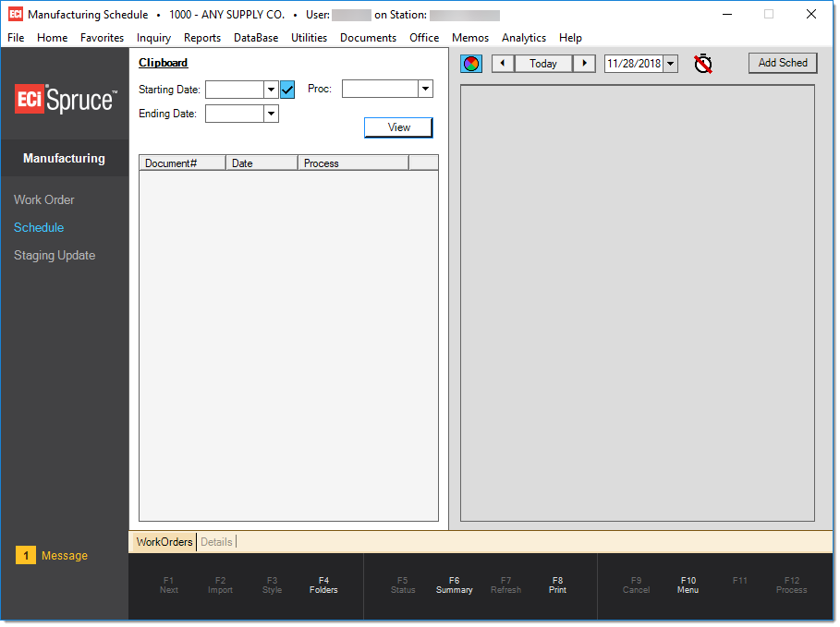
Task: Click the Clipboard heading link
Action: pos(163,63)
